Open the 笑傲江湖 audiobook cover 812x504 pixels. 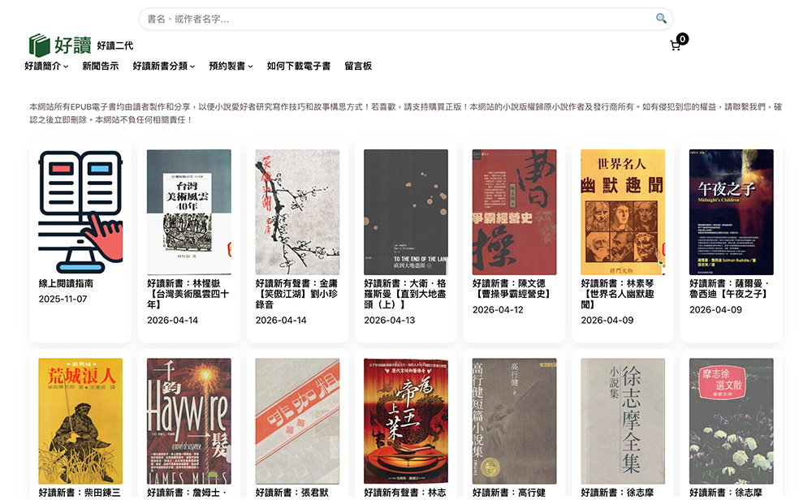click(x=299, y=209)
